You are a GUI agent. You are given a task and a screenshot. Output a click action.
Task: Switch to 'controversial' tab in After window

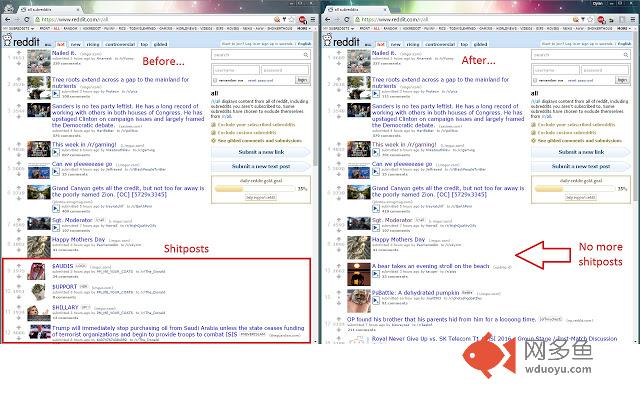(x=440, y=44)
